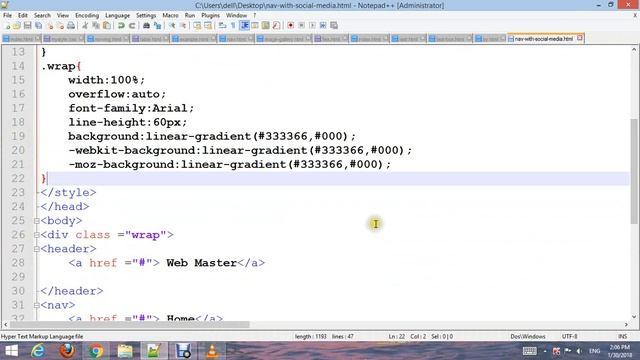Zoom out of the editor text
This screenshot has height=360, width=640.
tap(183, 25)
